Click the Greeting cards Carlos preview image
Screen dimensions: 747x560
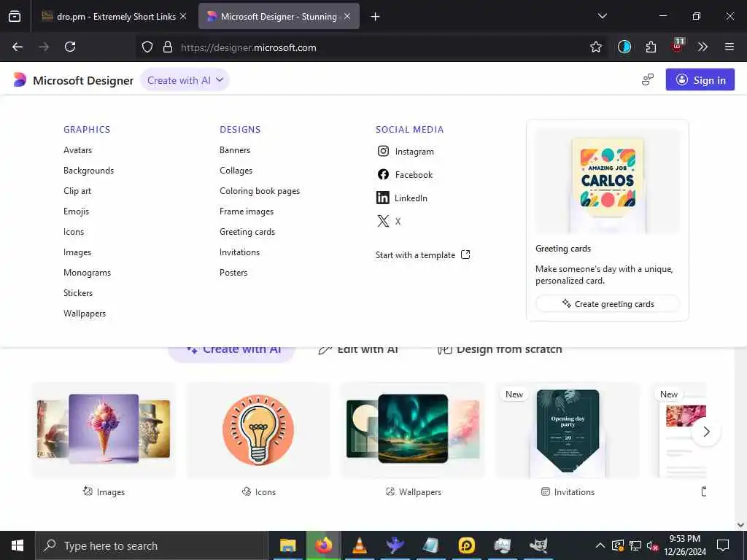click(x=608, y=181)
